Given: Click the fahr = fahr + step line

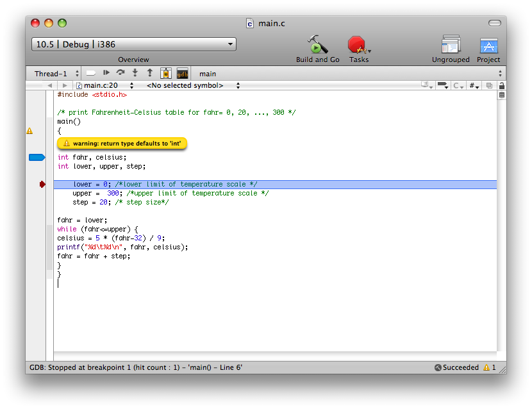Looking at the screenshot, I should point(94,256).
